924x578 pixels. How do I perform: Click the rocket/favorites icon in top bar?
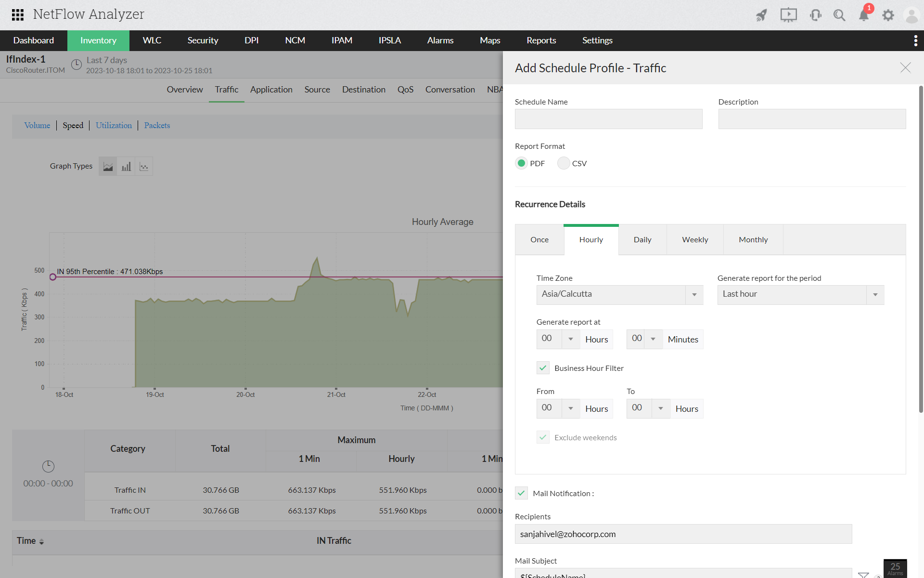[x=761, y=14]
